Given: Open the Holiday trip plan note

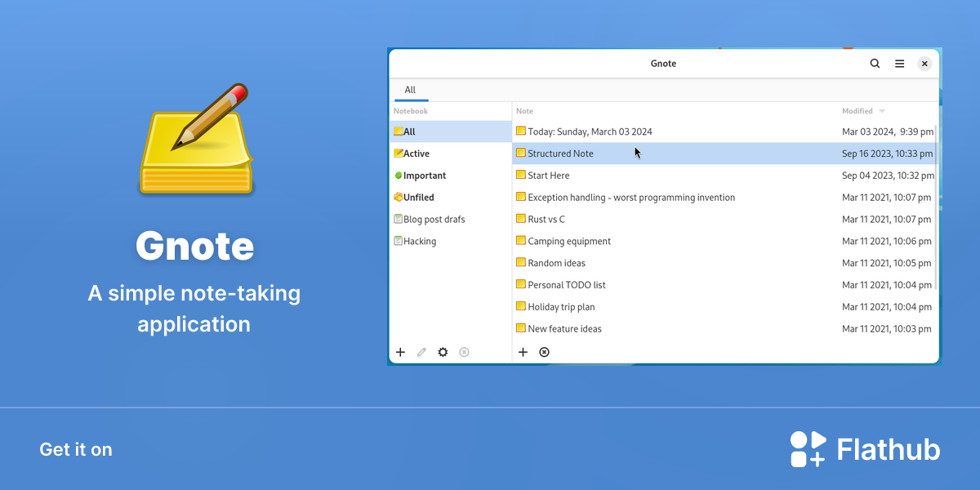Looking at the screenshot, I should [724, 308].
